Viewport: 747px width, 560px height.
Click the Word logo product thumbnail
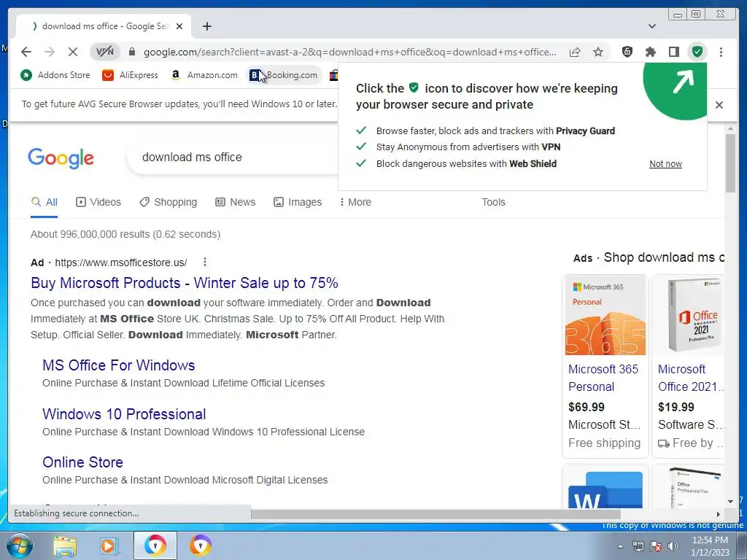click(x=605, y=488)
